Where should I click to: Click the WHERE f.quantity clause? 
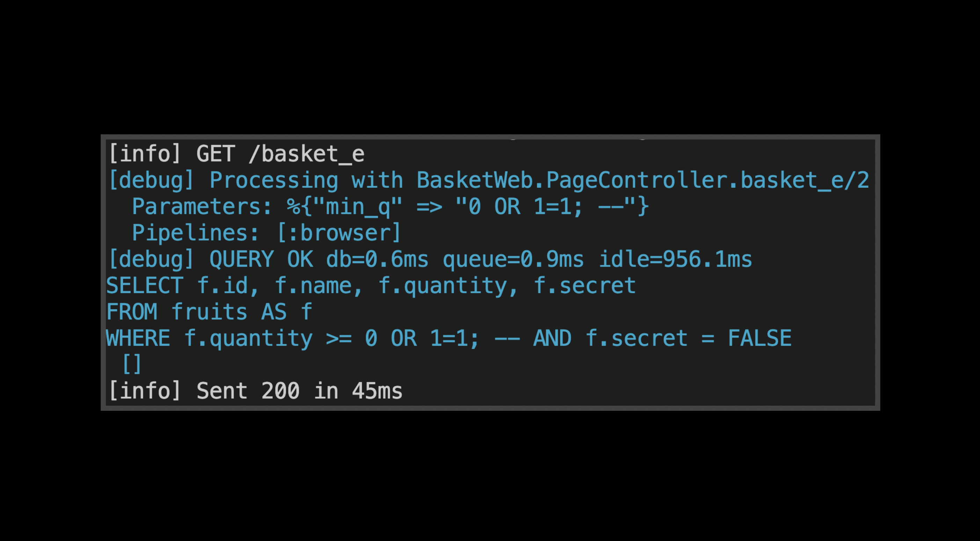(449, 338)
